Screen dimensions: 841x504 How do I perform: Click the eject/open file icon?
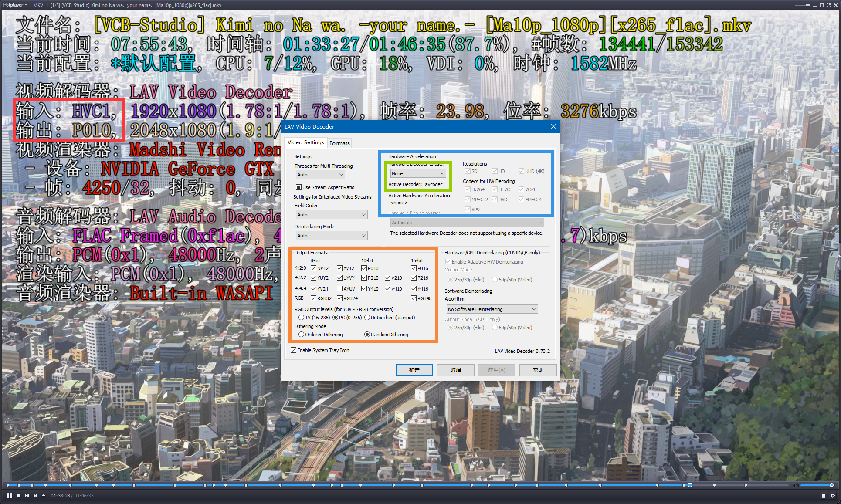tap(44, 496)
